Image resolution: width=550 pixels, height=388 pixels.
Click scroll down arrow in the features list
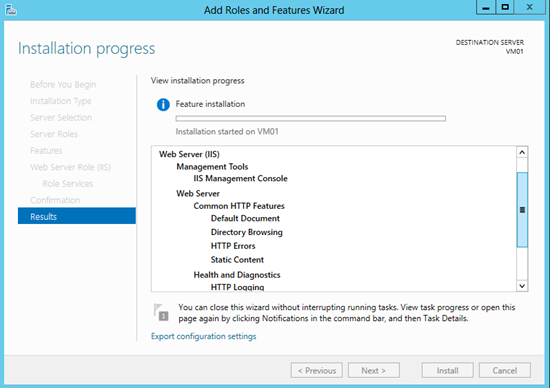point(522,286)
